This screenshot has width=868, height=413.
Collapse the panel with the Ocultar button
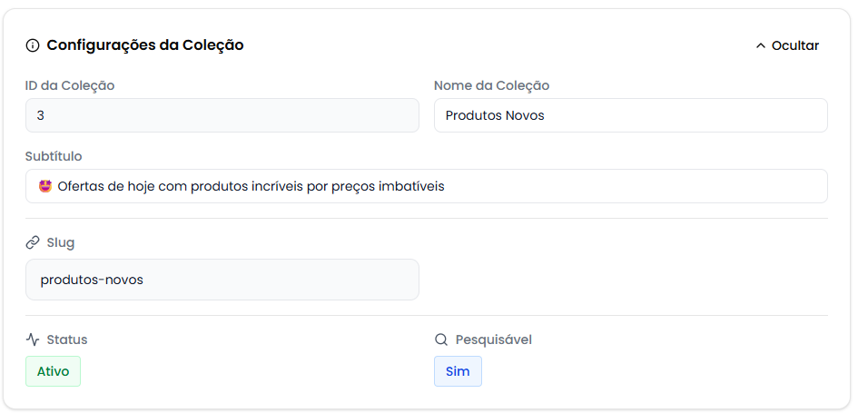click(x=786, y=45)
